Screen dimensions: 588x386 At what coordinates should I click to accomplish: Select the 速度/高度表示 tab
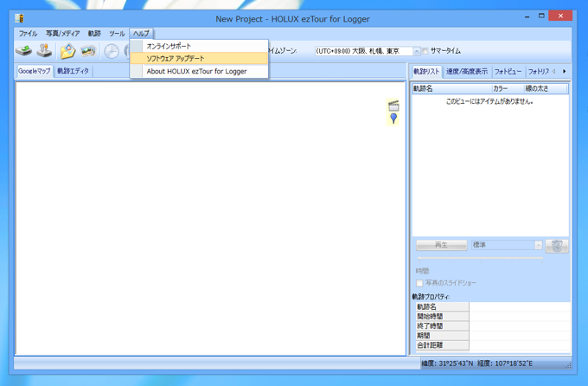click(x=467, y=71)
